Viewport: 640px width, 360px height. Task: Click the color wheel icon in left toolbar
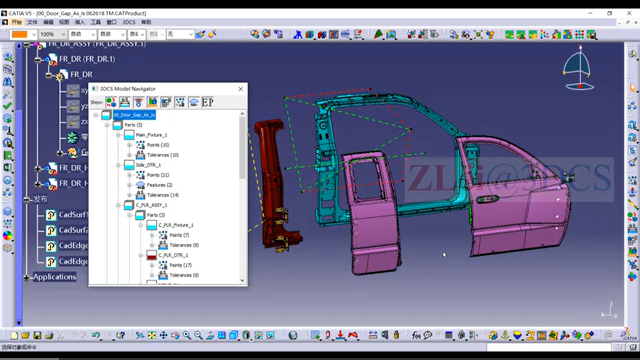pyautogui.click(x=7, y=236)
